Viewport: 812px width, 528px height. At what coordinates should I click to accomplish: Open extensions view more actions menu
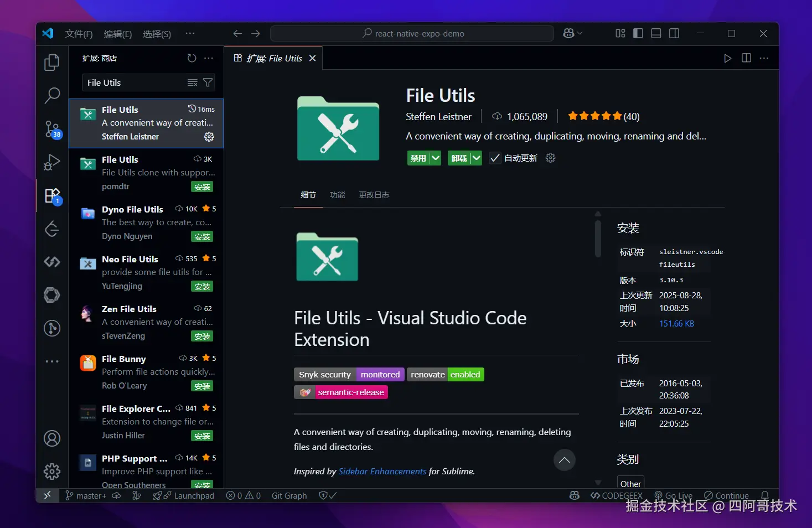point(209,58)
